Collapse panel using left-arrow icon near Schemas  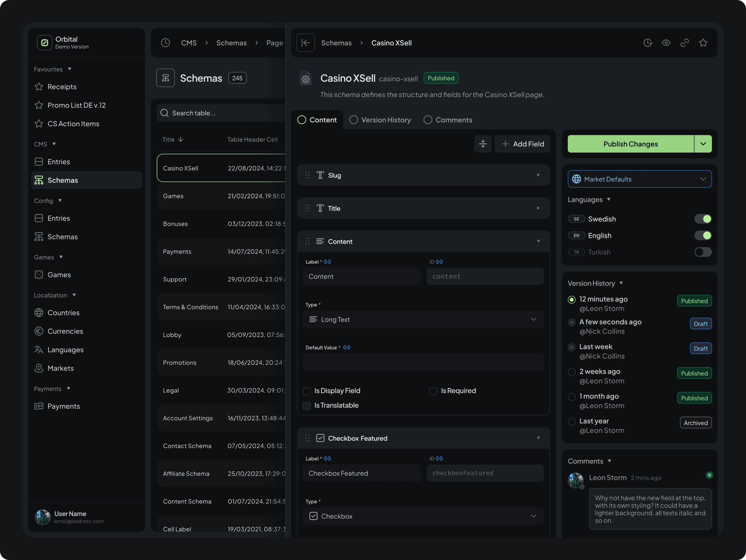point(306,43)
